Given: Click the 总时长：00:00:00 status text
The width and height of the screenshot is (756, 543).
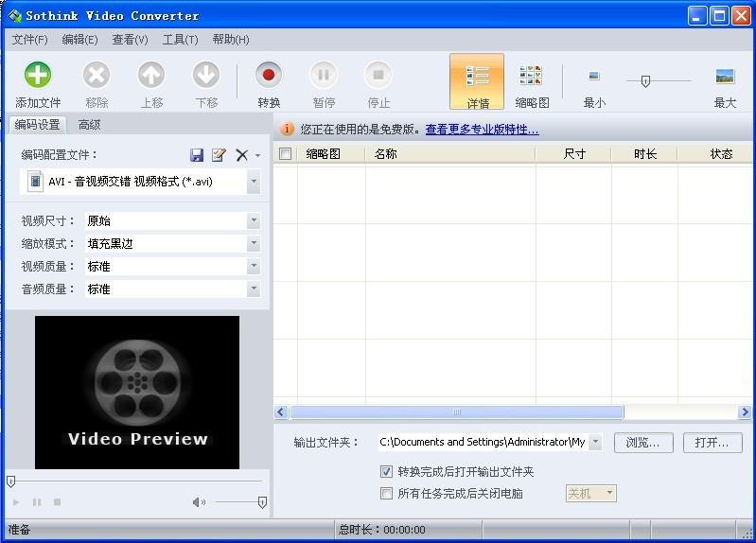Looking at the screenshot, I should [x=382, y=530].
